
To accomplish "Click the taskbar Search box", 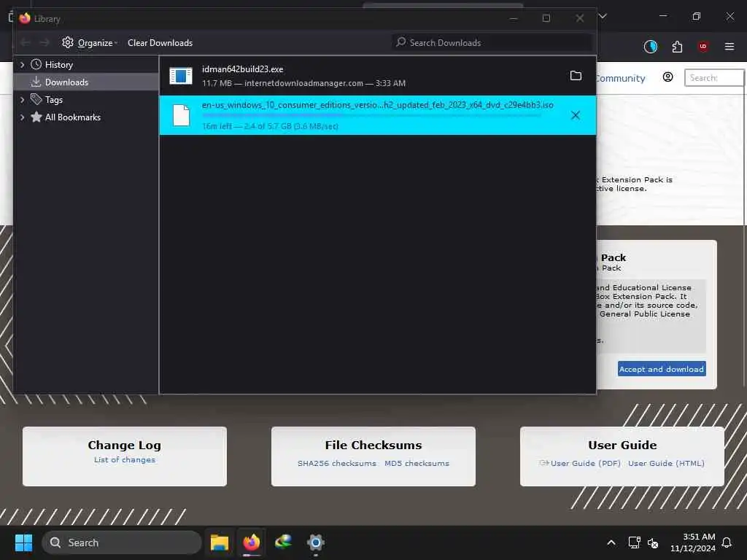I will [122, 542].
